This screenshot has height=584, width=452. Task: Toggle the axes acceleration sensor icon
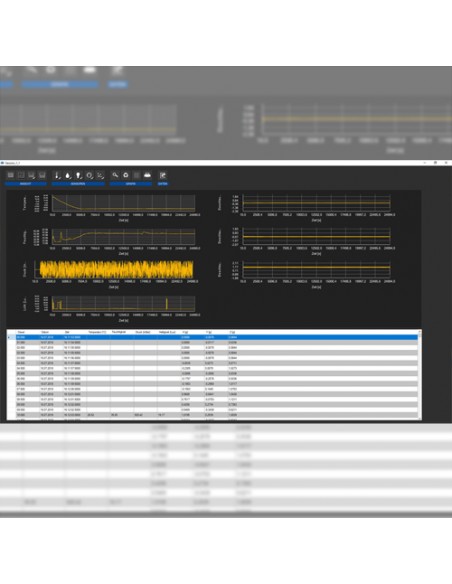click(100, 175)
